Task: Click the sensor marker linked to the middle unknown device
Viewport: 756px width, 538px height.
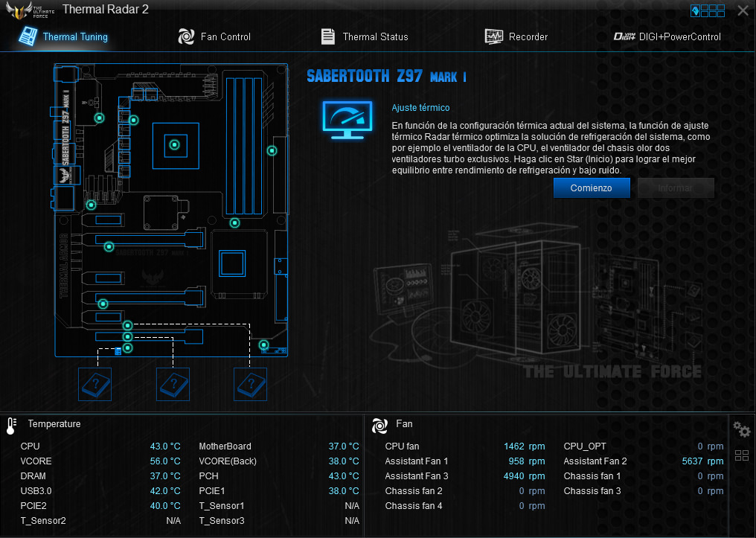Action: (x=127, y=336)
